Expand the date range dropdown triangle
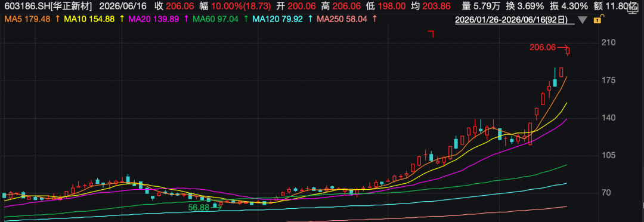 pyautogui.click(x=583, y=20)
